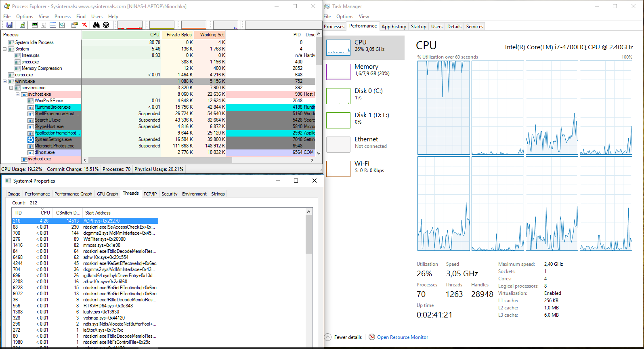Viewport: 644px width, 349px height.
Task: Click the icon beside RuntimeBroker.exe
Action: point(31,107)
